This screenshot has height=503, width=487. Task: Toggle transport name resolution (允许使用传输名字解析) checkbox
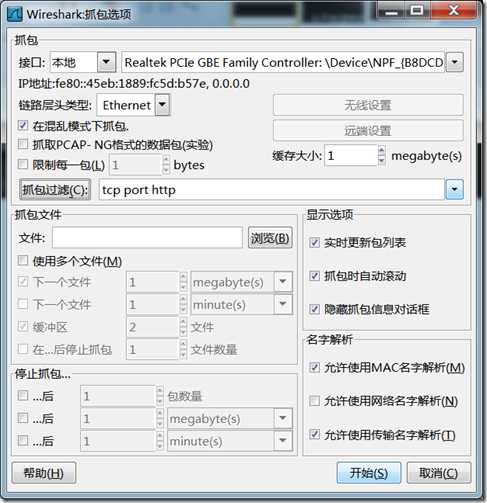point(314,434)
